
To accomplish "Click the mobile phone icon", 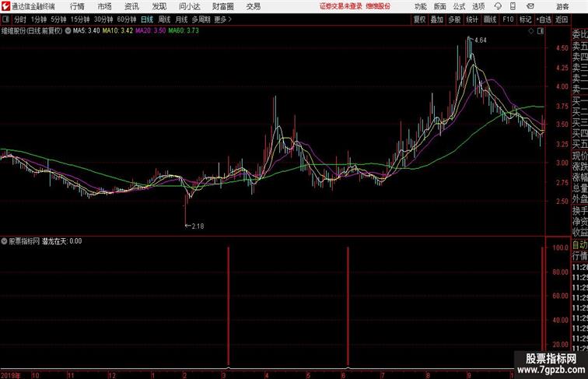I will click(x=513, y=6).
